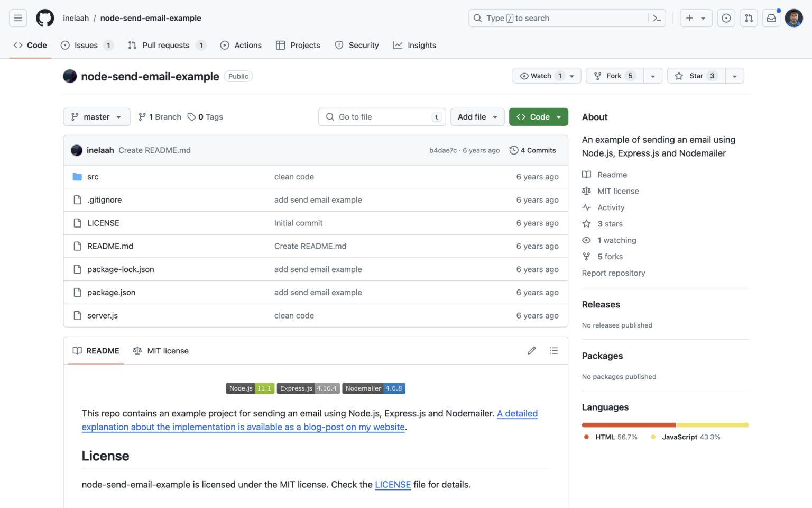Click the commit history clock icon
Image resolution: width=812 pixels, height=508 pixels.
coord(513,150)
